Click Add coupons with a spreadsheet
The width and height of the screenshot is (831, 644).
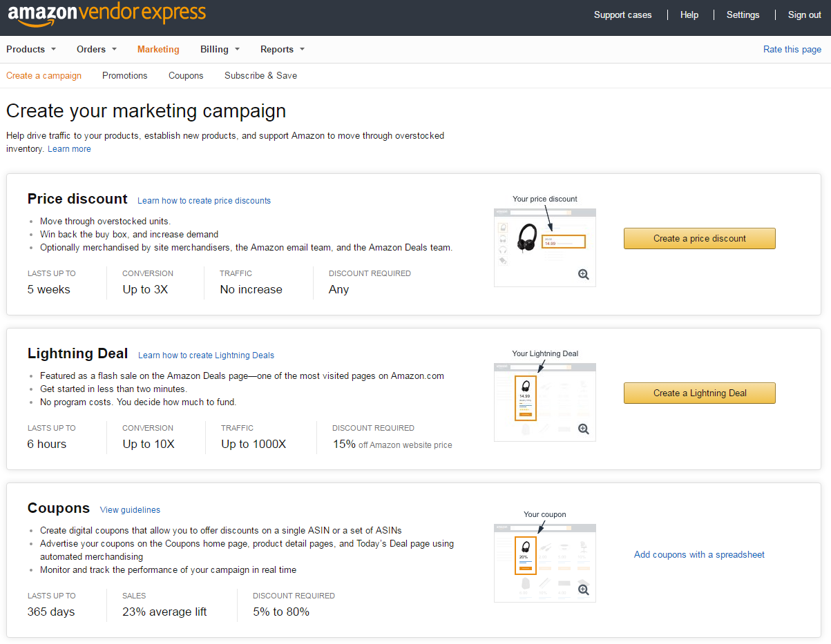pos(699,554)
